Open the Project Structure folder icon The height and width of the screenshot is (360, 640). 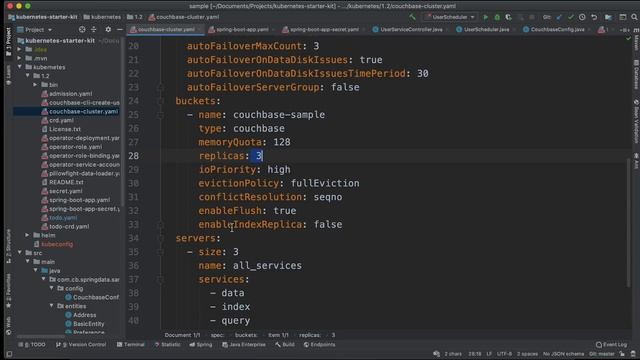(608, 17)
